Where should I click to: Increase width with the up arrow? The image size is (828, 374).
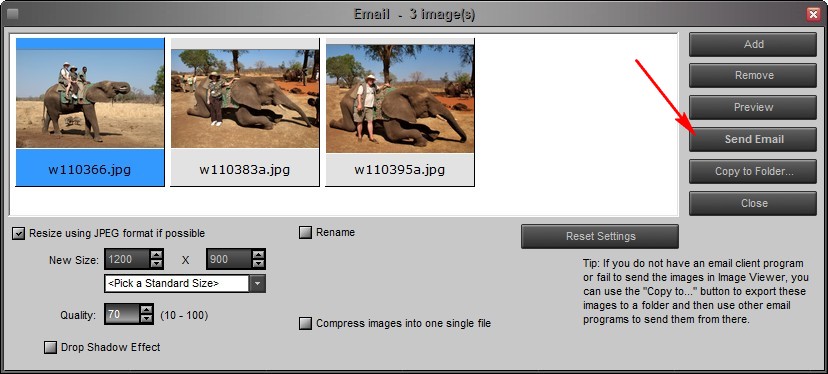[x=157, y=255]
